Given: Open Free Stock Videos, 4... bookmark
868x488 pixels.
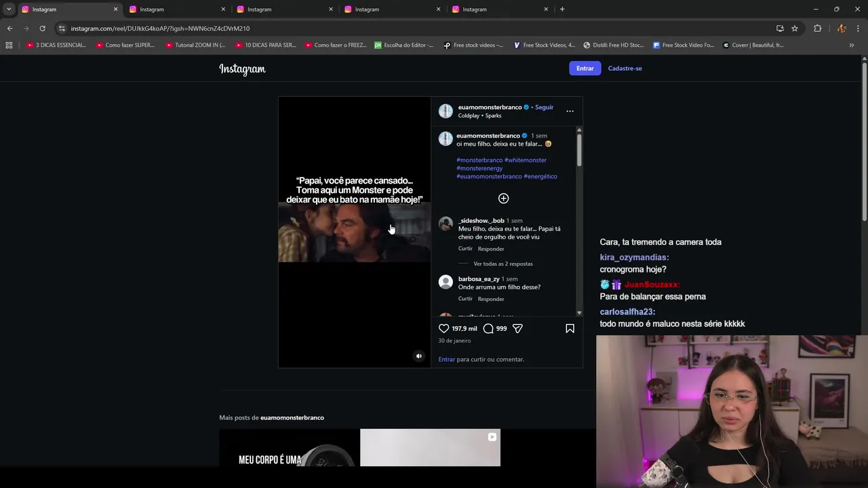Looking at the screenshot, I should (x=545, y=45).
